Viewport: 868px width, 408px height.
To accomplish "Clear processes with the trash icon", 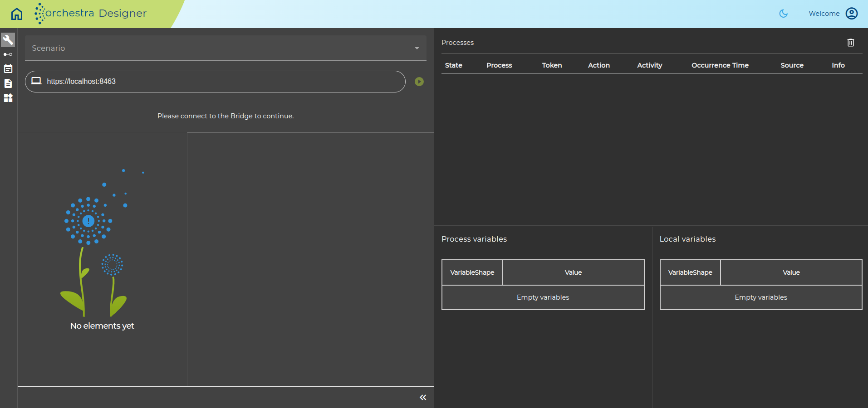I will pos(851,43).
